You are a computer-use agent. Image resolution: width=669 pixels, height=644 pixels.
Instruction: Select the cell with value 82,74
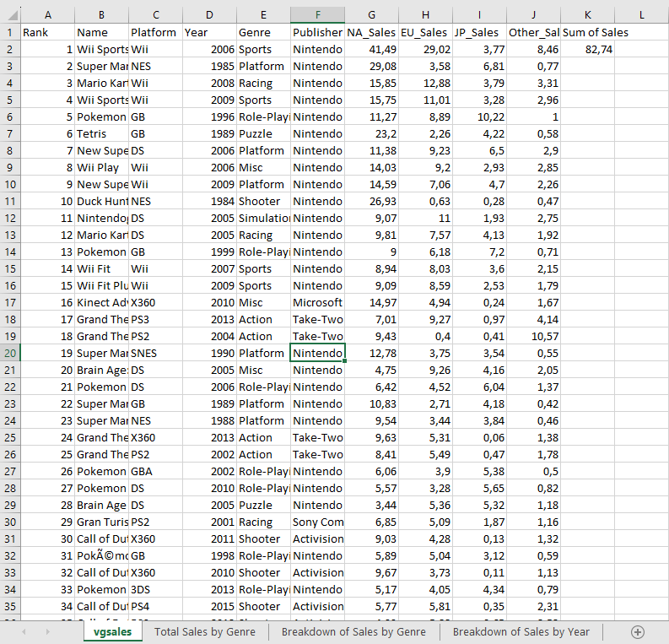(587, 50)
